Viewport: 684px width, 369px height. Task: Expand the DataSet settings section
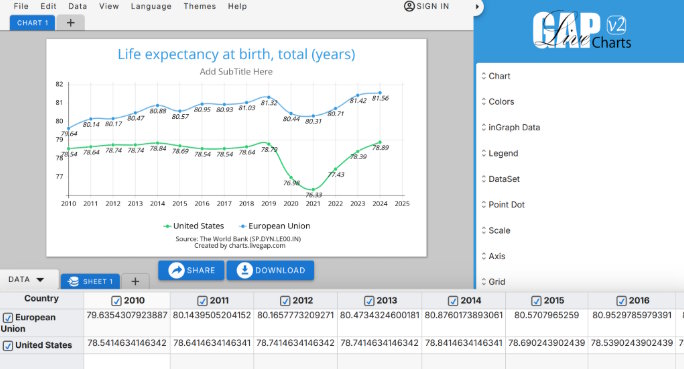[500, 179]
